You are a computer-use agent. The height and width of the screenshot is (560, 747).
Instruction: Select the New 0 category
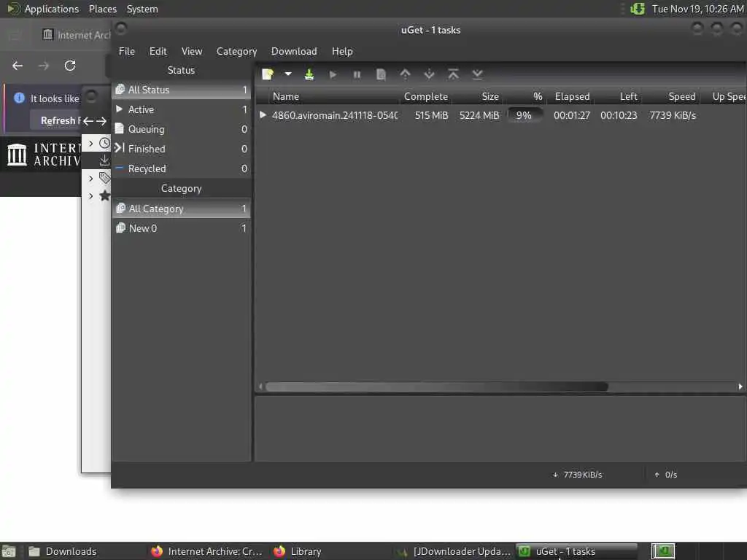(181, 228)
